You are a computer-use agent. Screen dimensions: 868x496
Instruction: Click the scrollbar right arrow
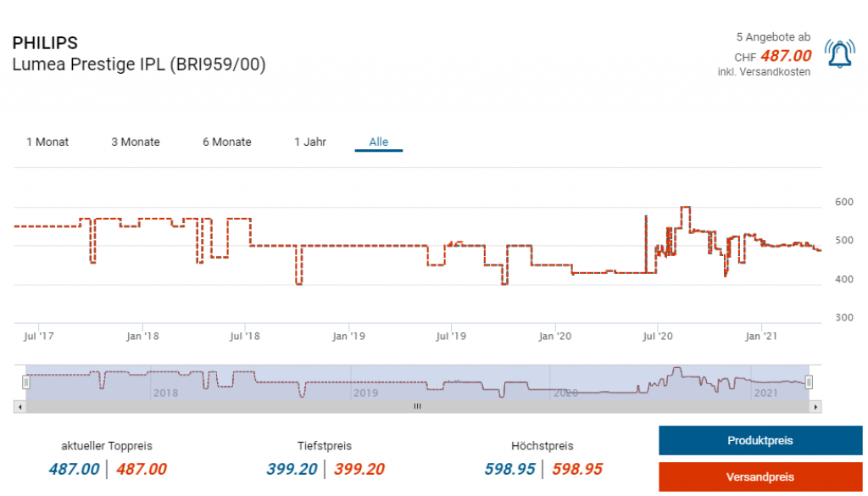(815, 407)
